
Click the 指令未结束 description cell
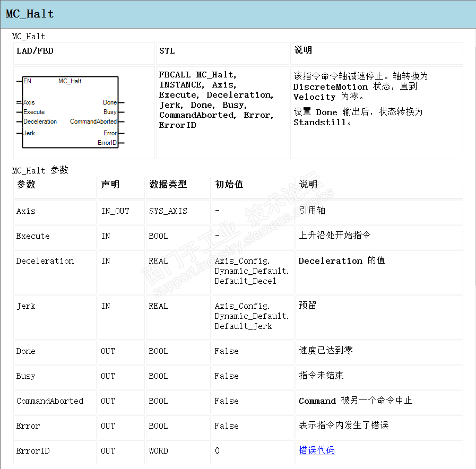(379, 377)
